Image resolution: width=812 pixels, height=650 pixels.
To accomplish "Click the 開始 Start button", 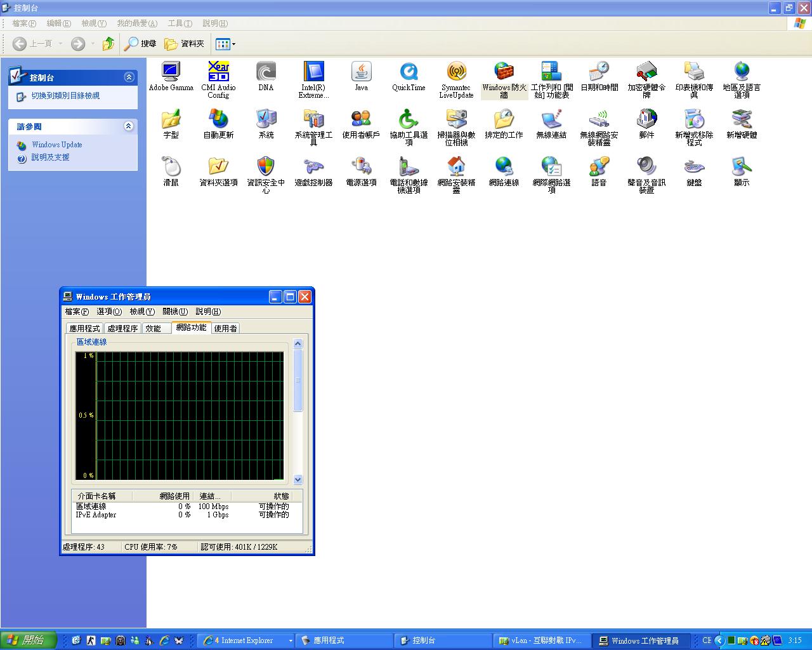I will click(29, 640).
